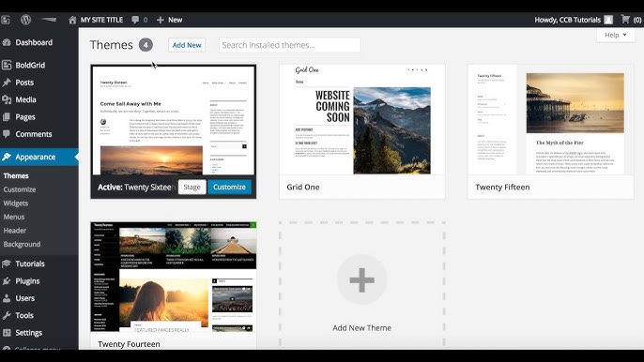Open the shopping cart icon

625,20
